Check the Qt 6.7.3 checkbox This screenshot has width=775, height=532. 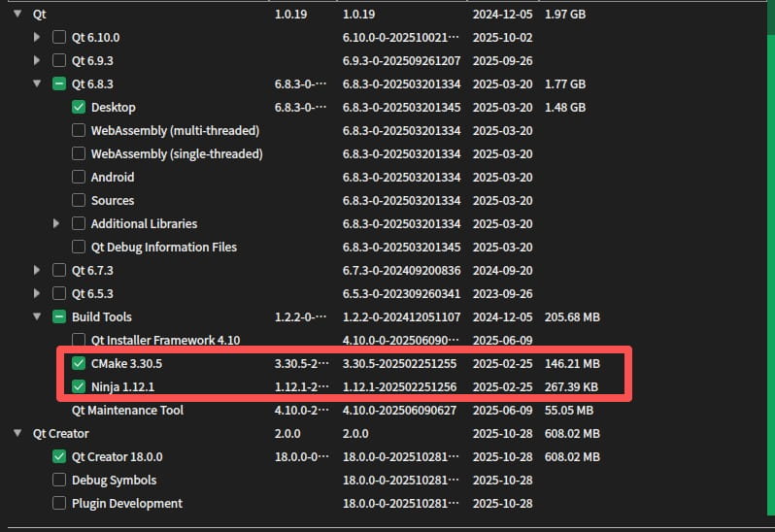coord(59,270)
